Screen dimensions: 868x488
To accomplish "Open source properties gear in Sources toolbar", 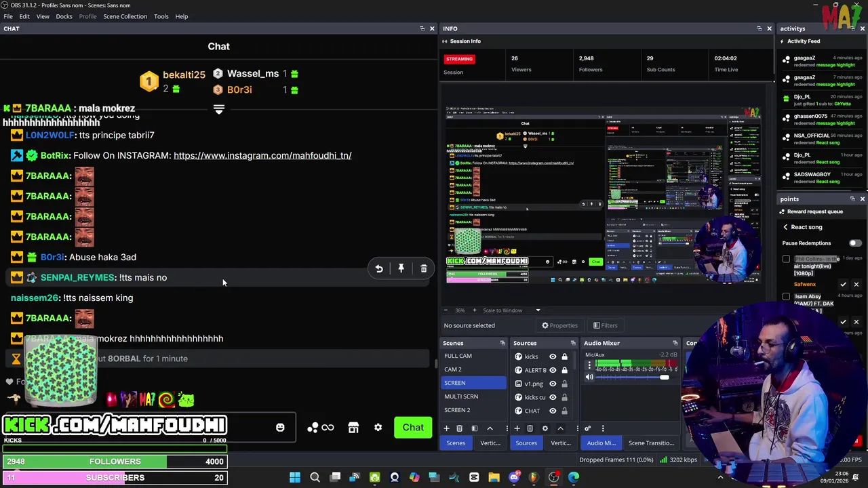I will click(x=545, y=428).
